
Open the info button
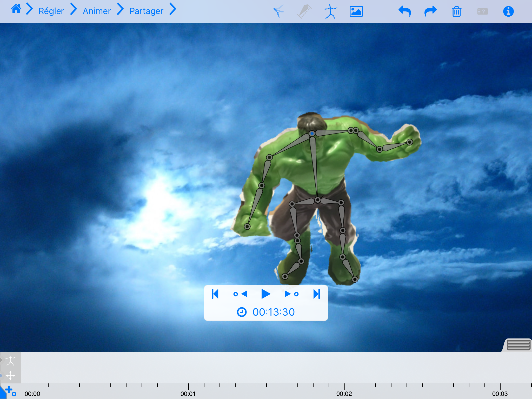(x=508, y=11)
